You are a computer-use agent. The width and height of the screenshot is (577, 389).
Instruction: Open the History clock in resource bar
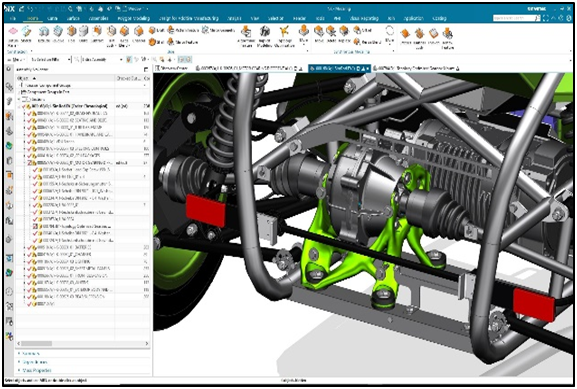coord(9,291)
